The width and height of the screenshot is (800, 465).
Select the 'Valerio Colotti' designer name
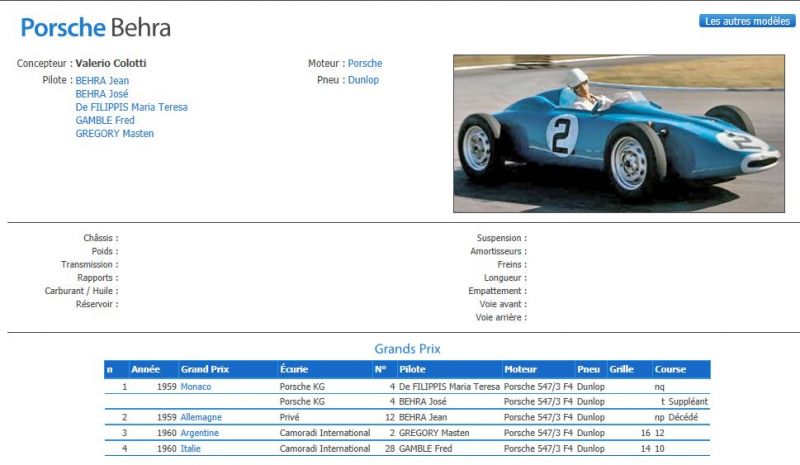tap(111, 63)
